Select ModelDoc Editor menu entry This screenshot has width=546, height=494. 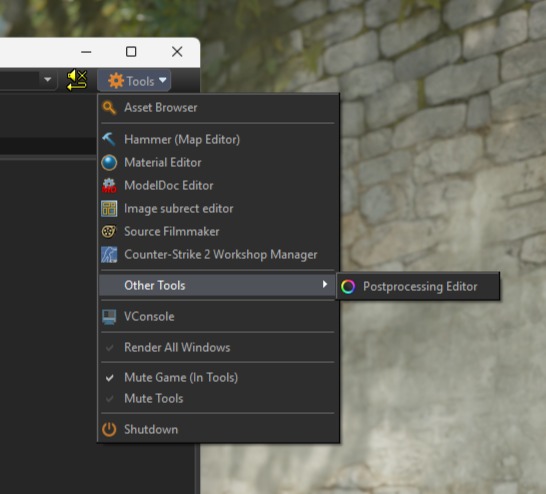(218, 186)
